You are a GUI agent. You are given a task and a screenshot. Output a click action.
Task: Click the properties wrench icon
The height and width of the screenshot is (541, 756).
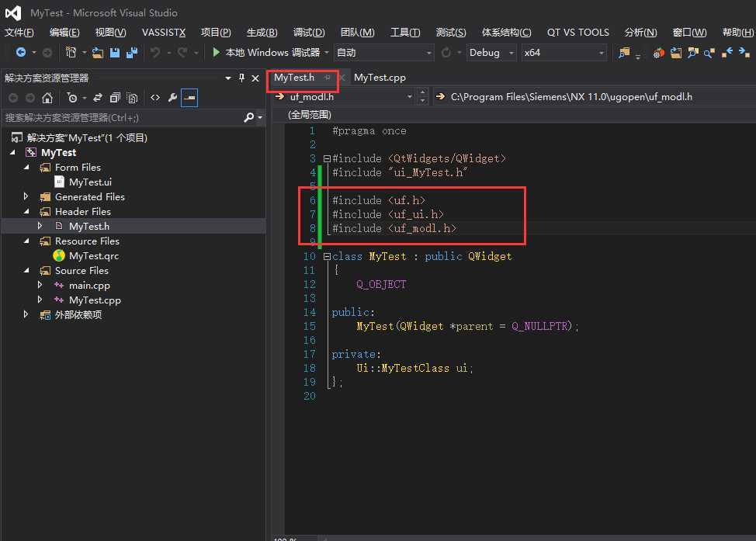tap(172, 98)
